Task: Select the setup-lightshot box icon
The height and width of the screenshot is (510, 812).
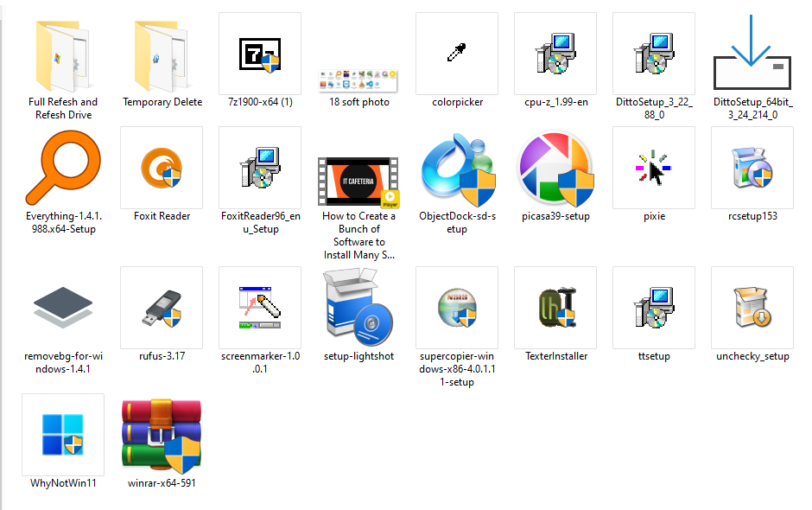Action: 358,307
